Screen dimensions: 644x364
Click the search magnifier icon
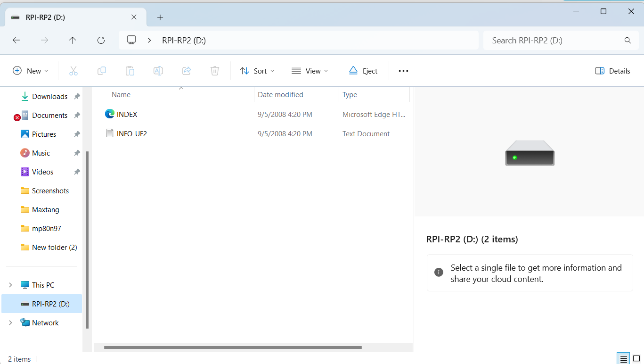pyautogui.click(x=628, y=41)
